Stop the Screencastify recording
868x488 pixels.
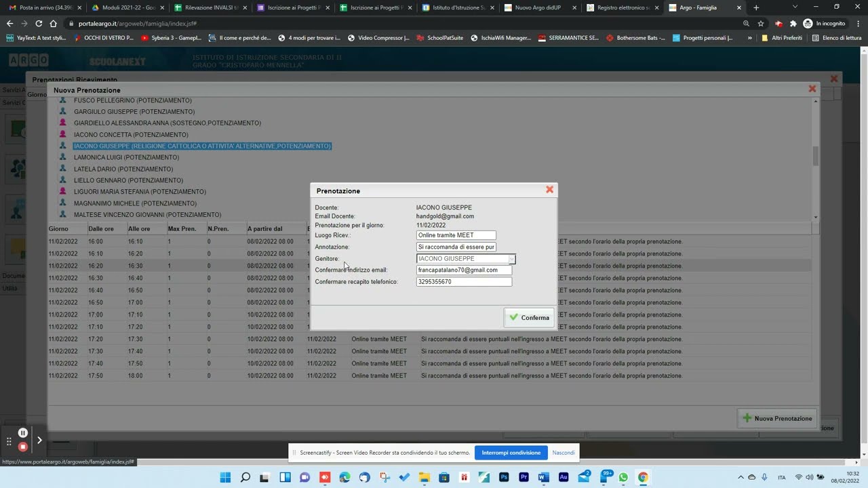pyautogui.click(x=23, y=447)
